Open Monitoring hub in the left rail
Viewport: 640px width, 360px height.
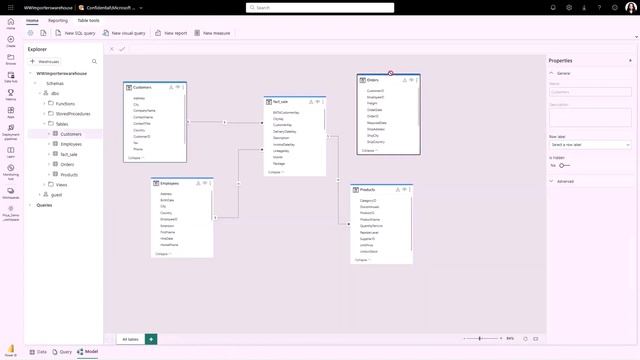[x=11, y=172]
